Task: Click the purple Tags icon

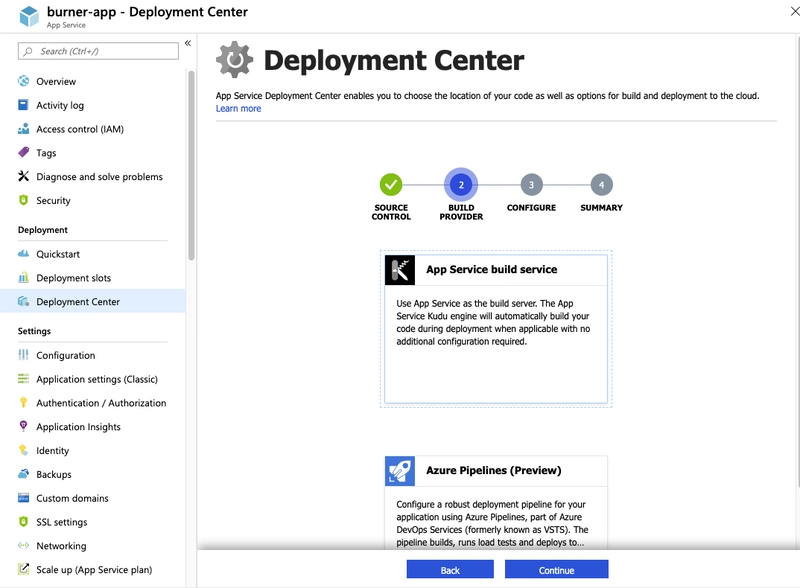Action: pyautogui.click(x=23, y=152)
